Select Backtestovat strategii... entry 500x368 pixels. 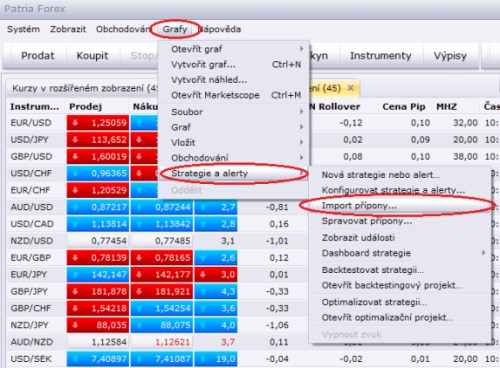pyautogui.click(x=373, y=270)
